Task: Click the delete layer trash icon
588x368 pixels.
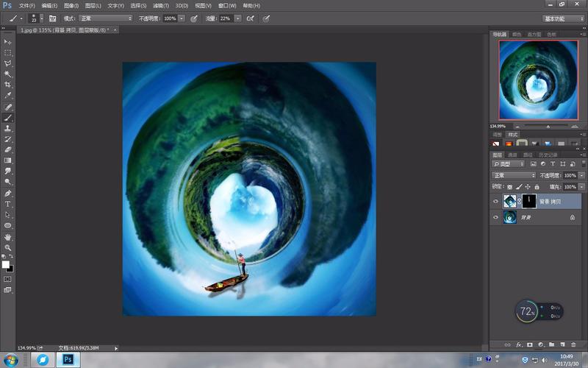Action: coord(573,344)
